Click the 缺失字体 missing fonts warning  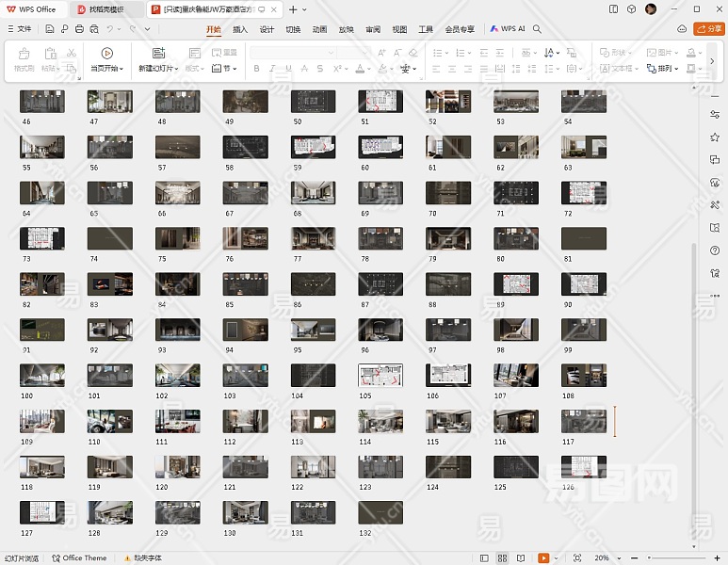click(x=142, y=558)
